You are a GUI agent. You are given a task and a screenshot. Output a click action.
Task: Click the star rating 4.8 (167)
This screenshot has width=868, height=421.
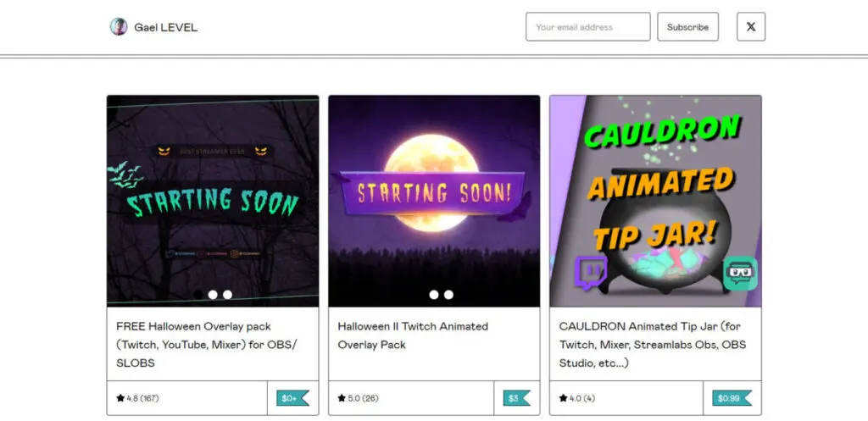137,398
